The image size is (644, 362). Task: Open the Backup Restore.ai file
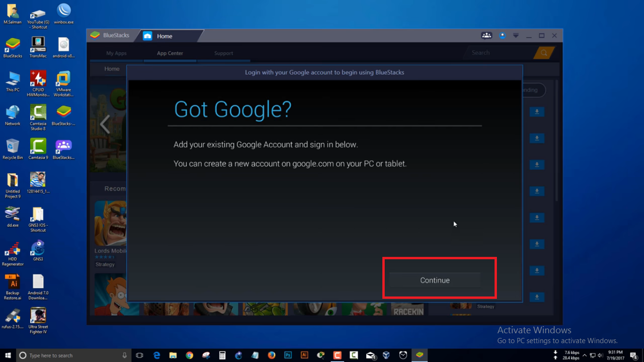pos(13,287)
